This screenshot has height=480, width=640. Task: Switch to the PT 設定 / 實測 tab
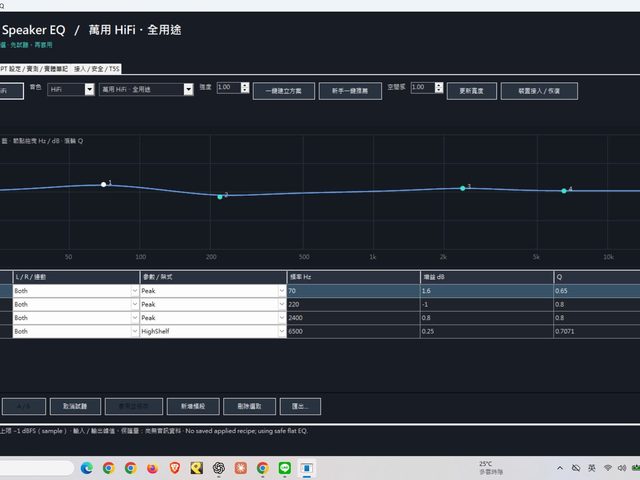(x=34, y=69)
